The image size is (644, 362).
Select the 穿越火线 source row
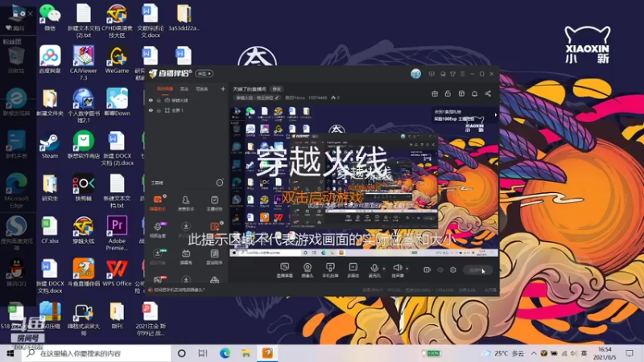(x=186, y=100)
